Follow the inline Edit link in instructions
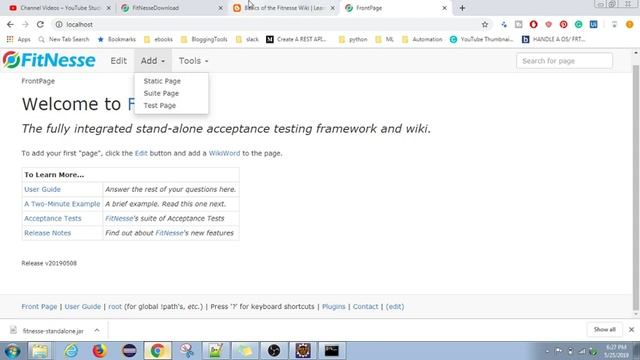The image size is (640, 360). [141, 153]
